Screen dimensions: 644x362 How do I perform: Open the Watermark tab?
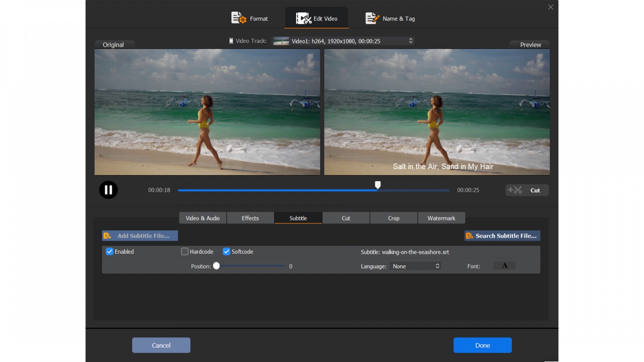pyautogui.click(x=441, y=218)
